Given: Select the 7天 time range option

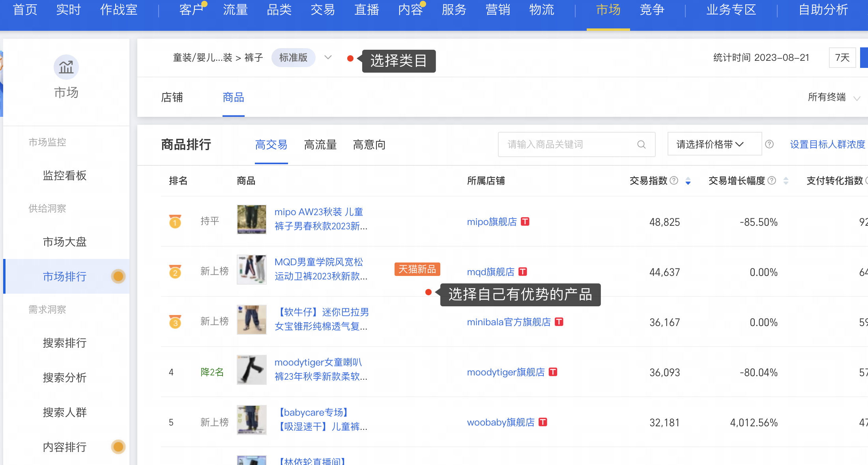Looking at the screenshot, I should 842,58.
